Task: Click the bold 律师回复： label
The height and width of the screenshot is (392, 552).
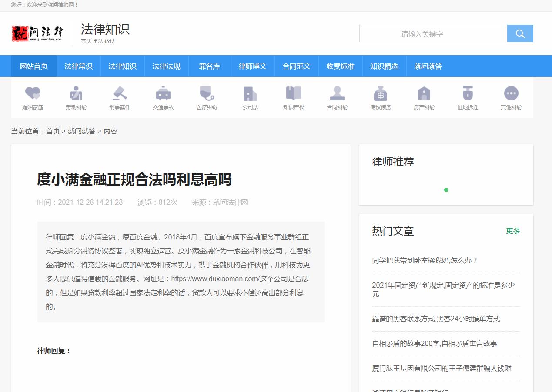Action: pos(54,351)
